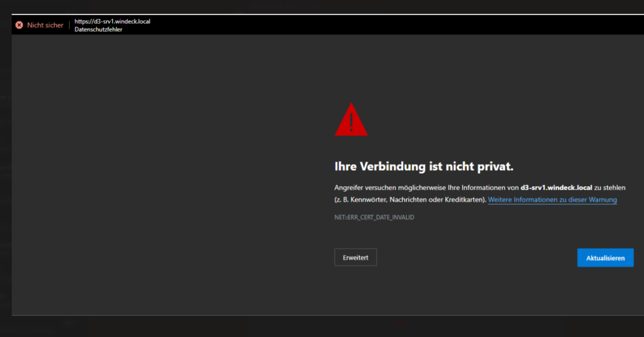The width and height of the screenshot is (644, 337).
Task: Click the red not-secure X icon
Action: coord(19,25)
